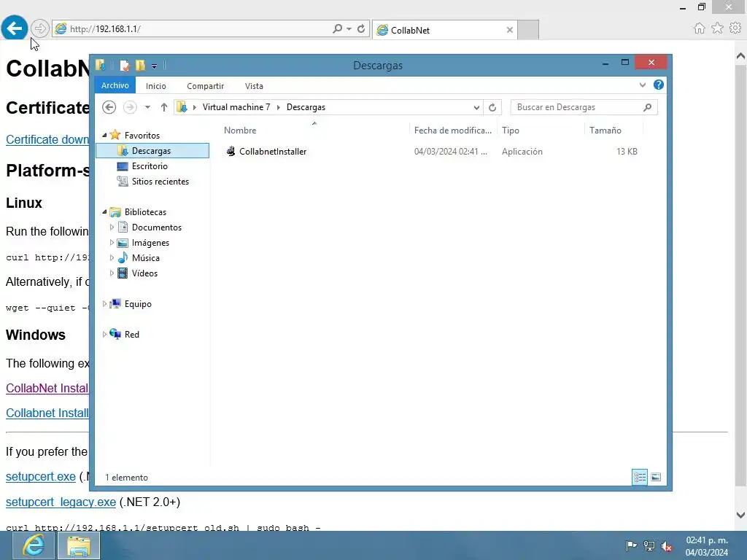Download setupcert.exe from the page
The width and height of the screenshot is (747, 560).
[x=41, y=477]
